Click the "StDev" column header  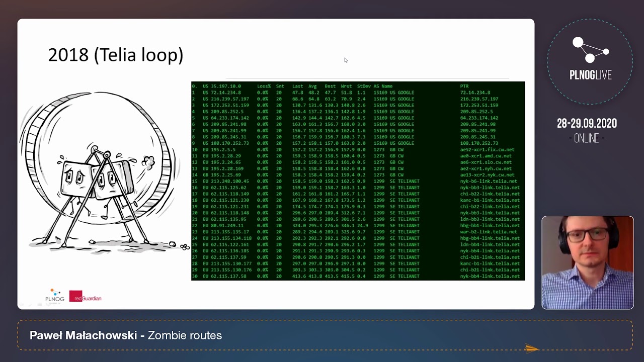364,86
